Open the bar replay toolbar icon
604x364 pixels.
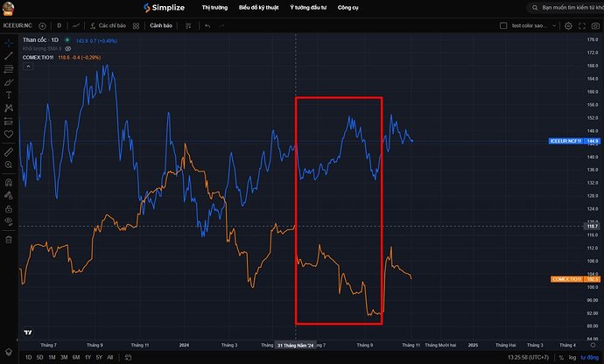tap(188, 25)
